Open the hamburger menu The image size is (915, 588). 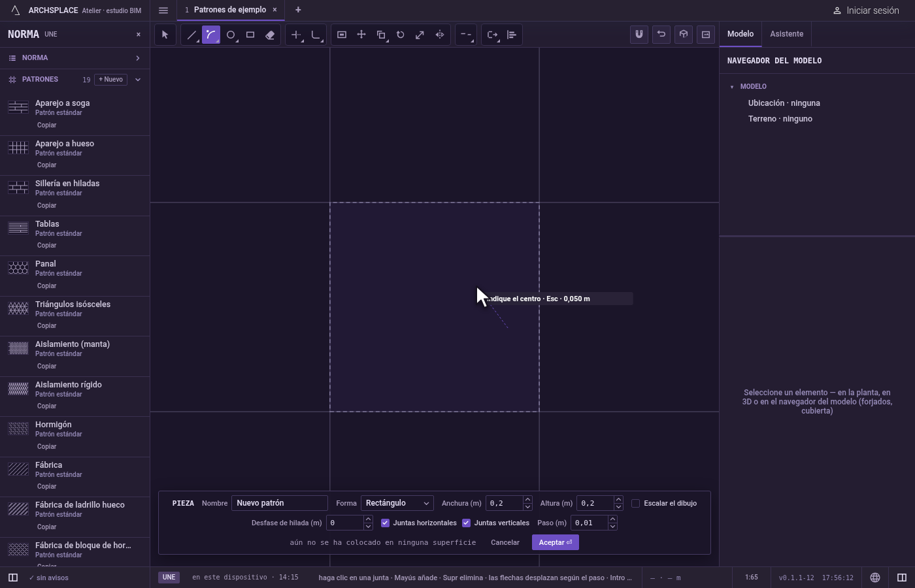[x=163, y=10]
